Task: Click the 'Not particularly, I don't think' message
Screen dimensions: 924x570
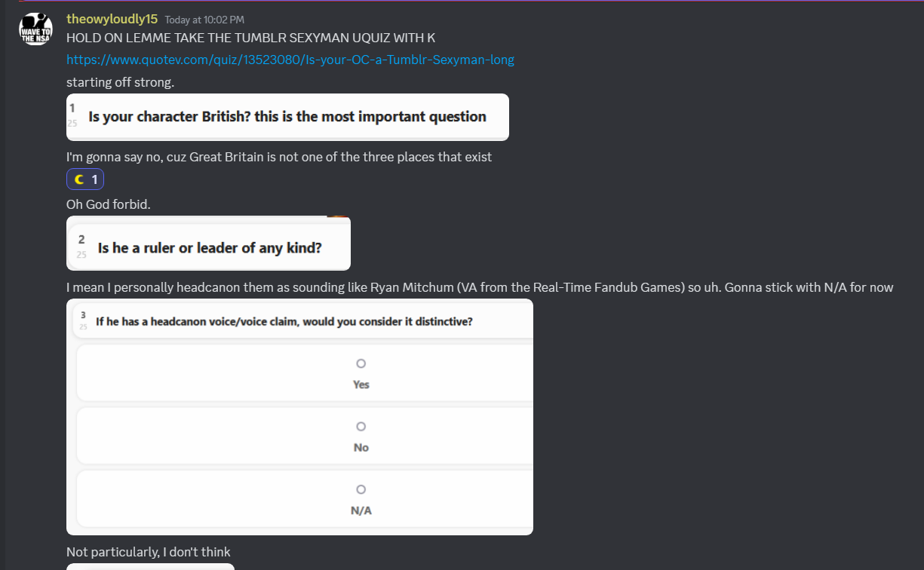Action: 148,552
